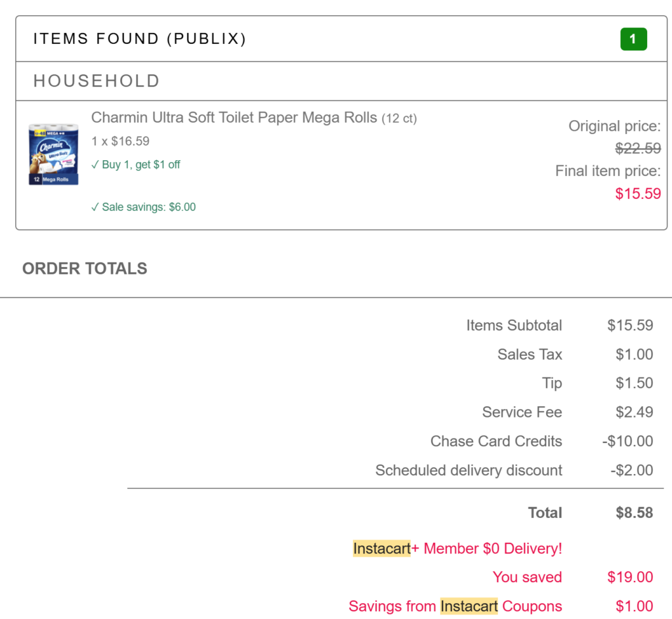Collapse the Household category section
672x619 pixels.
tap(96, 81)
